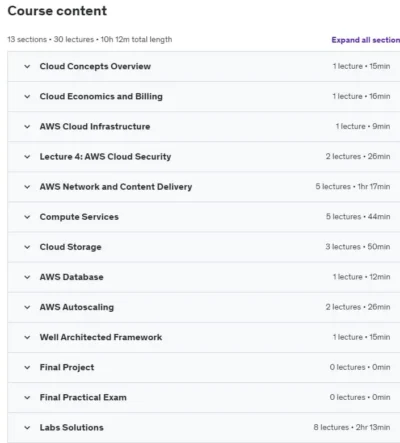Expand the AWS Cloud Infrastructure chevron
The height and width of the screenshot is (443, 400).
(x=27, y=127)
